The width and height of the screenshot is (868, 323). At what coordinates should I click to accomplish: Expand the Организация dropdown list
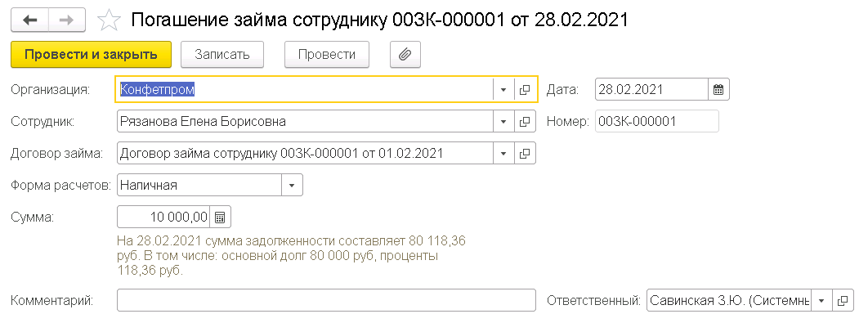click(503, 89)
